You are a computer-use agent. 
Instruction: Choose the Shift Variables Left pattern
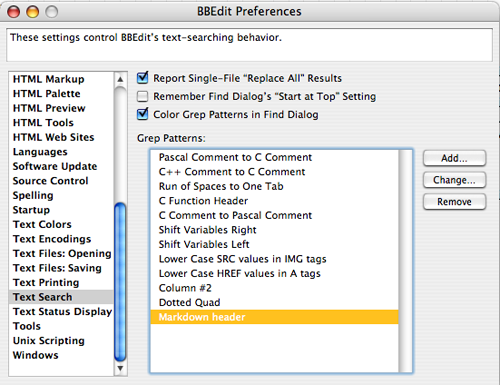[274, 244]
